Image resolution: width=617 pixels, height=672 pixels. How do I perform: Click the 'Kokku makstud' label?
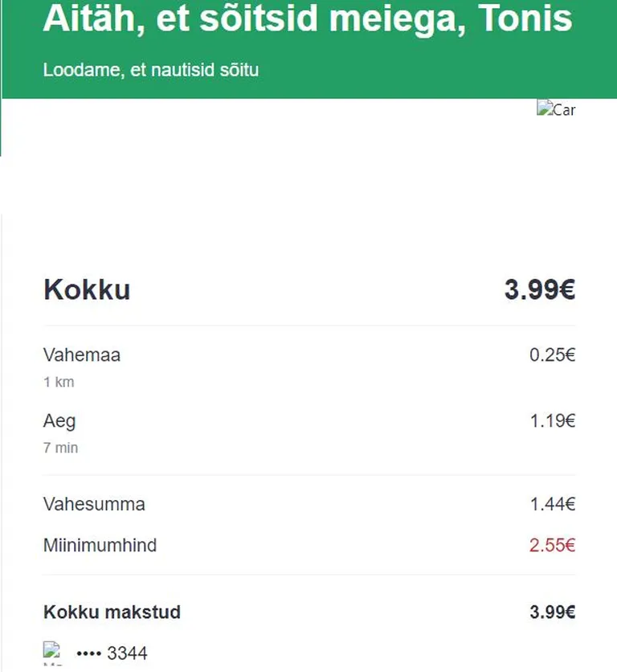(x=112, y=612)
